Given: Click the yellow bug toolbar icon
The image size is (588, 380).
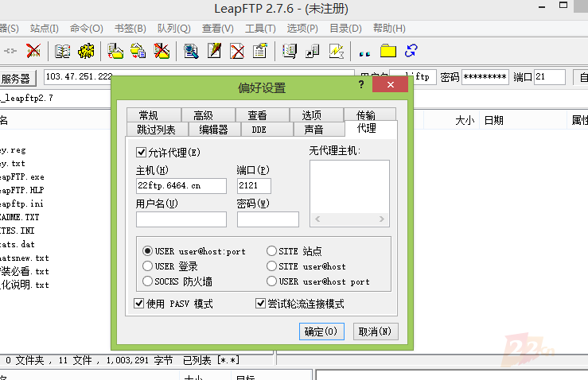Looking at the screenshot, I should (86, 51).
